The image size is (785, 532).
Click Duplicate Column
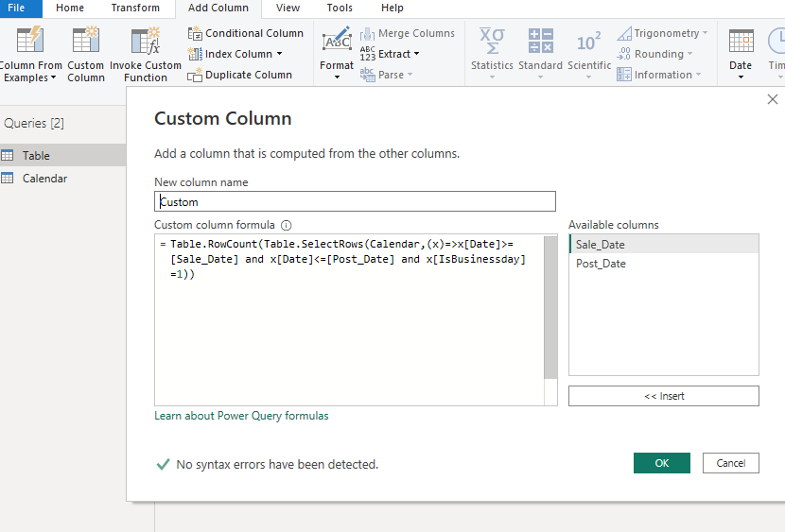coord(240,75)
